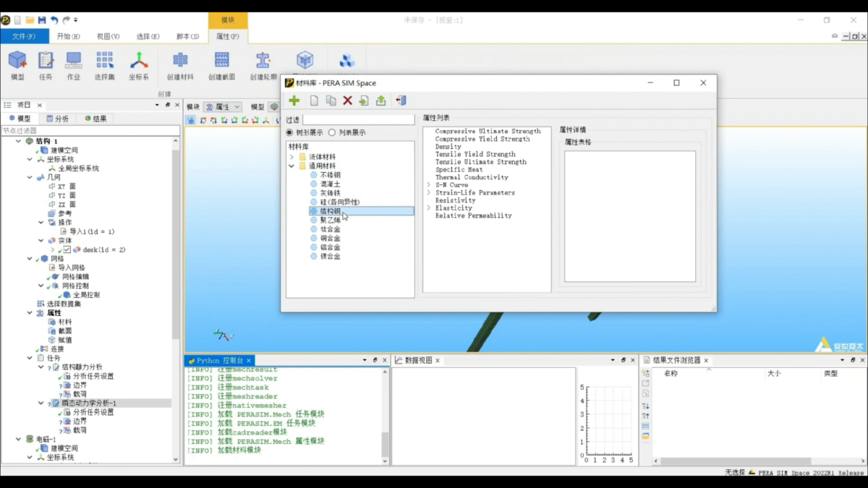The image size is (868, 488).
Task: Close the 结果文件浏览器 tab
Action: pos(706,360)
